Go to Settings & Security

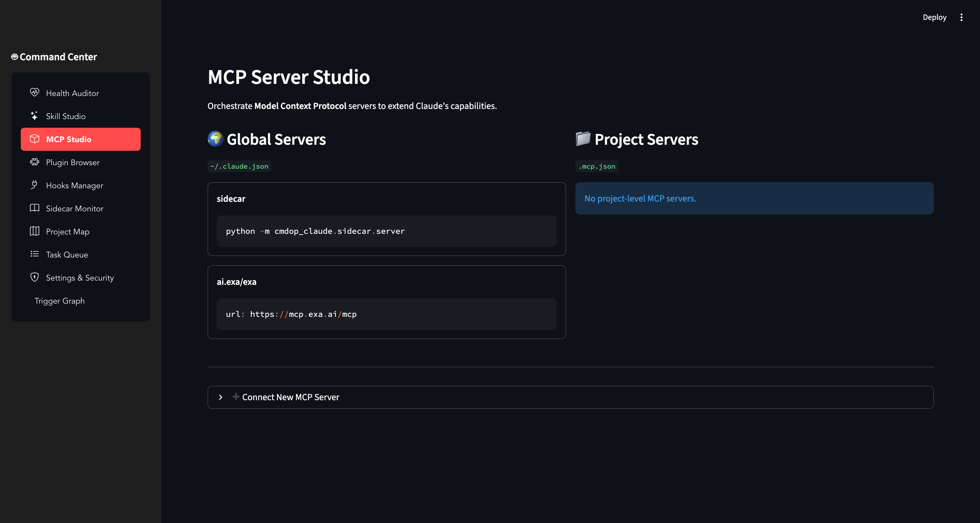click(81, 278)
